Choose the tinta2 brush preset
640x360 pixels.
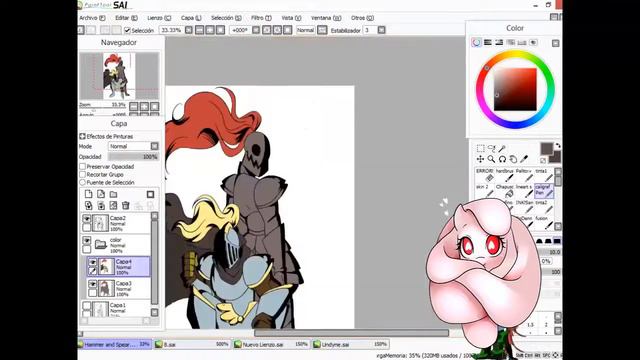tap(544, 206)
